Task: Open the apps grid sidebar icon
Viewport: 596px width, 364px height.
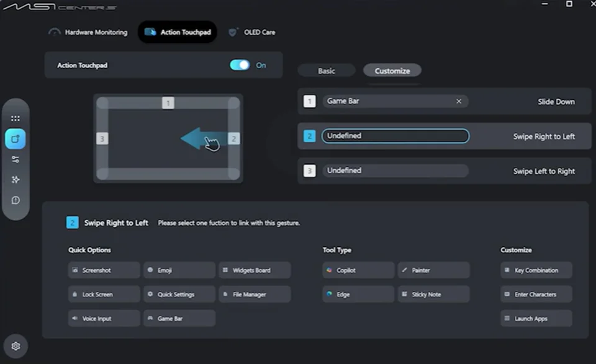Action: 15,118
